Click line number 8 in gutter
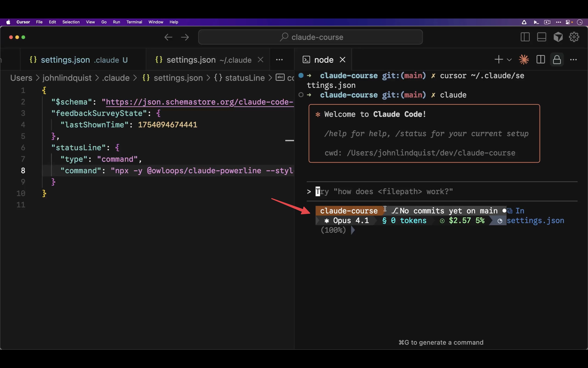 pos(23,170)
